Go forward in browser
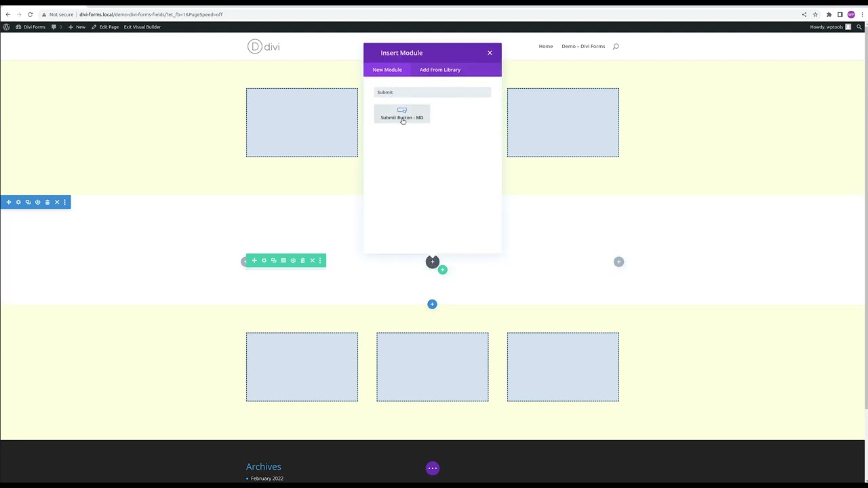This screenshot has width=868, height=488. click(18, 14)
